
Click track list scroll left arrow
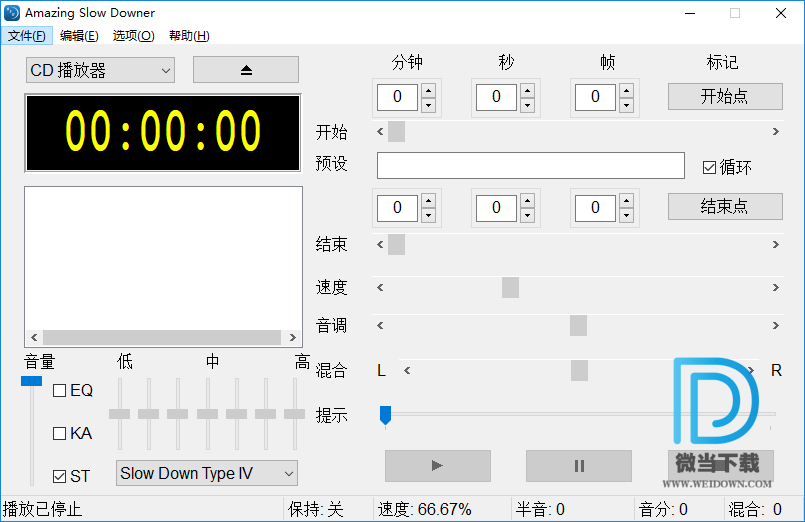pyautogui.click(x=34, y=337)
